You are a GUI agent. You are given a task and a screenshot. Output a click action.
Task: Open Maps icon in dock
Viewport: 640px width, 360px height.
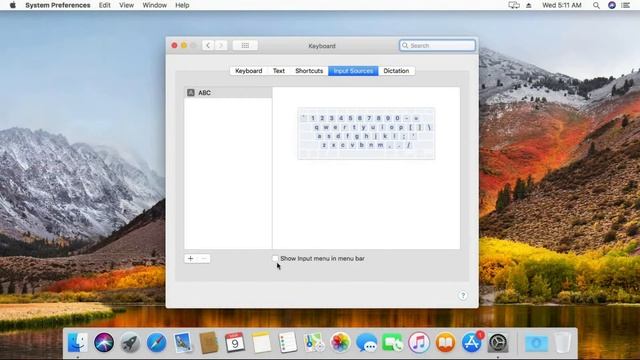(x=314, y=342)
